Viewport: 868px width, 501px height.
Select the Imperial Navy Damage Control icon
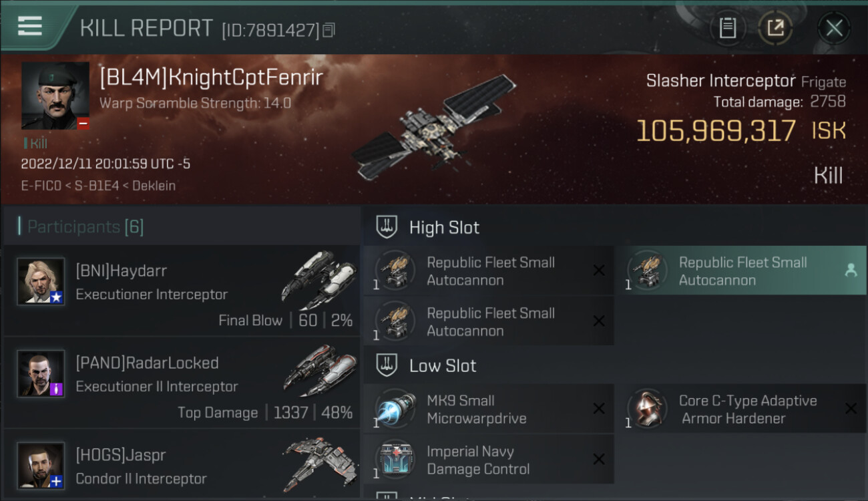tap(395, 460)
